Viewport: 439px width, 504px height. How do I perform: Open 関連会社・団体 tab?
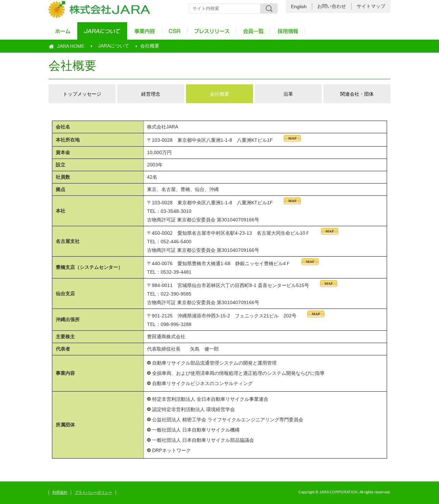coord(357,94)
